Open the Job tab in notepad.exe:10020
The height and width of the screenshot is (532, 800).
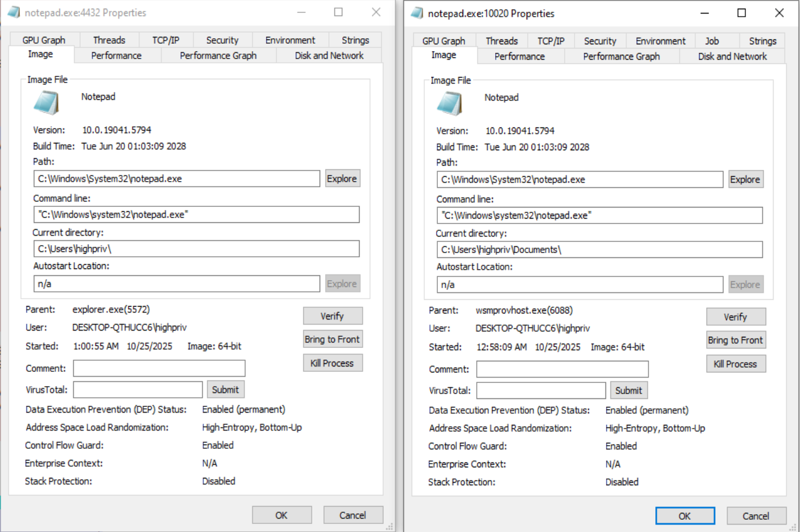[x=712, y=41]
